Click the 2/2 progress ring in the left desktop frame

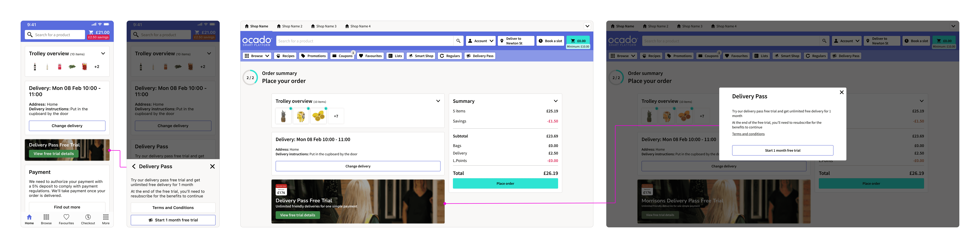[250, 78]
